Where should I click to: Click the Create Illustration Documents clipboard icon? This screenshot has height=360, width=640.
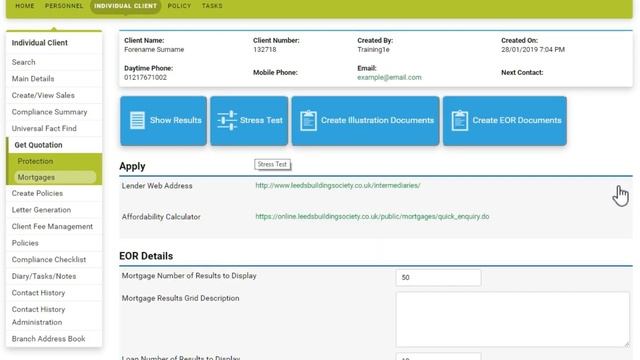pos(308,120)
